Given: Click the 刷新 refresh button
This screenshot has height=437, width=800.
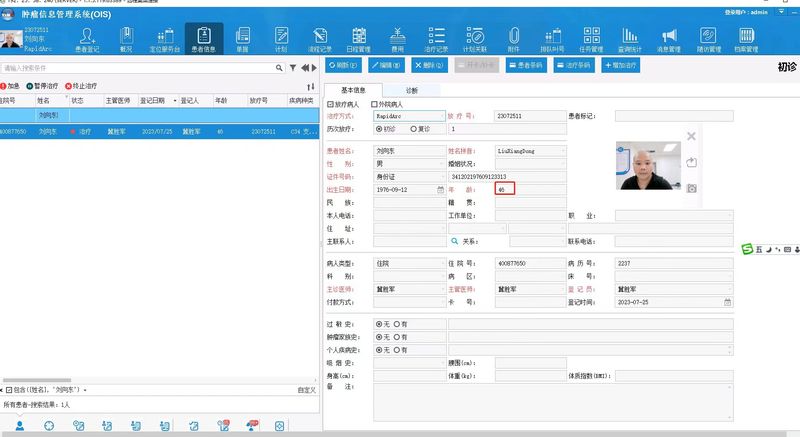Looking at the screenshot, I should click(x=343, y=65).
